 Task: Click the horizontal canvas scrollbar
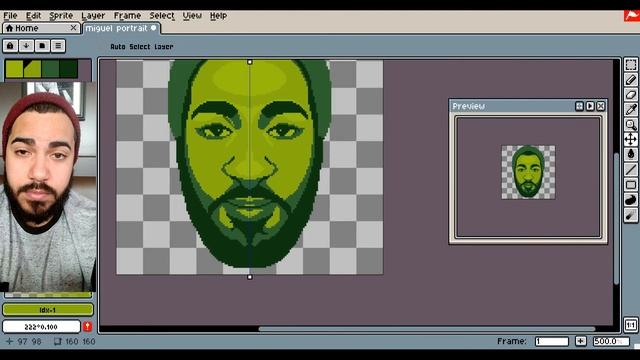[x=427, y=329]
